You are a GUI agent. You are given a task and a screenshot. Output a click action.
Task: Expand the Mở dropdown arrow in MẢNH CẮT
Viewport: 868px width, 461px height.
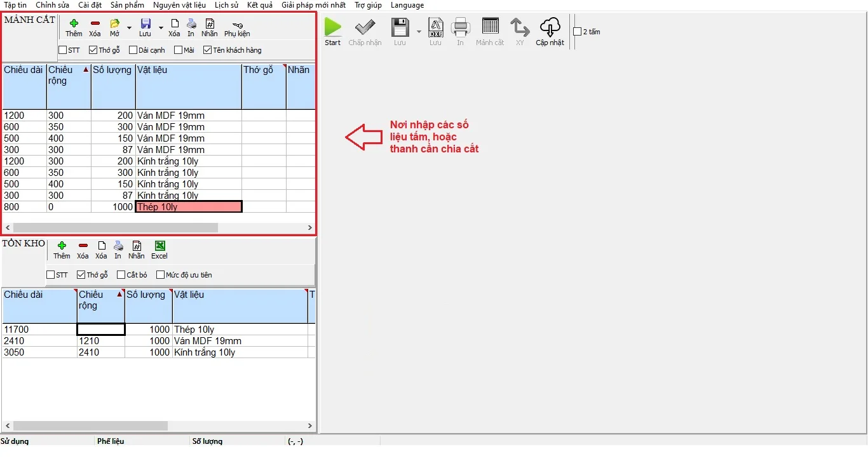click(129, 28)
